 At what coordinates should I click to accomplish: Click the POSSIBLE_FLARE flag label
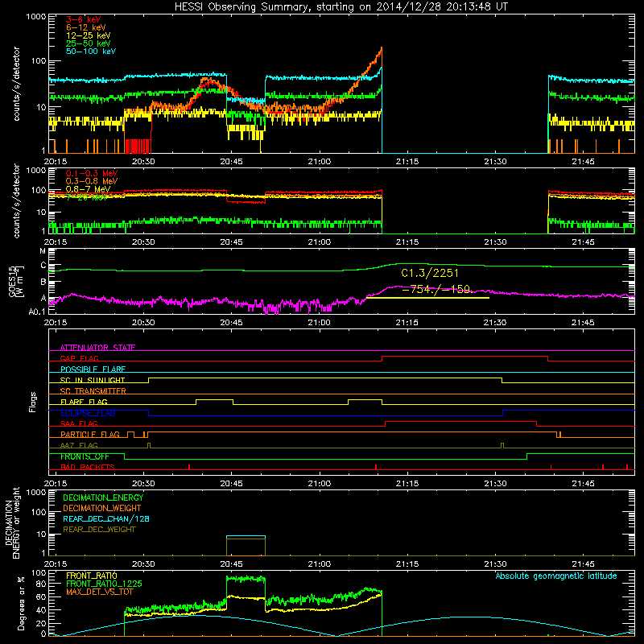click(x=93, y=369)
